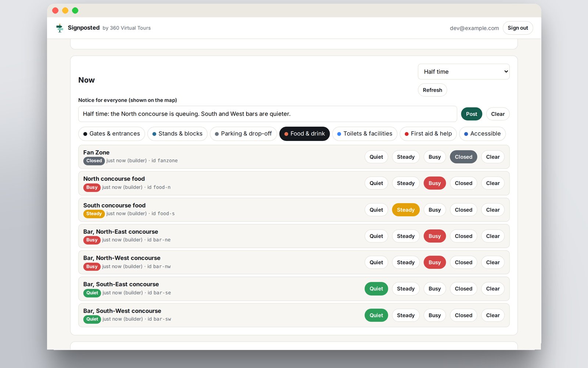Viewport: 588px width, 368px height.
Task: Click the Signposted signpost logo icon
Action: (x=60, y=28)
